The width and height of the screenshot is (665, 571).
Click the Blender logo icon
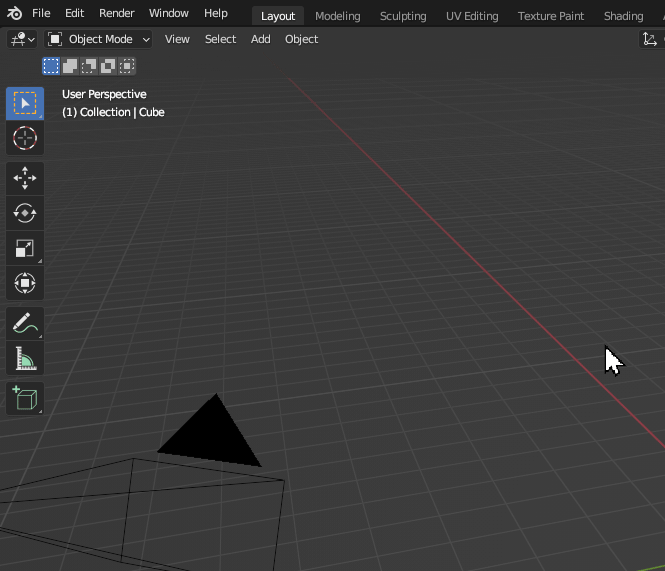pos(14,13)
